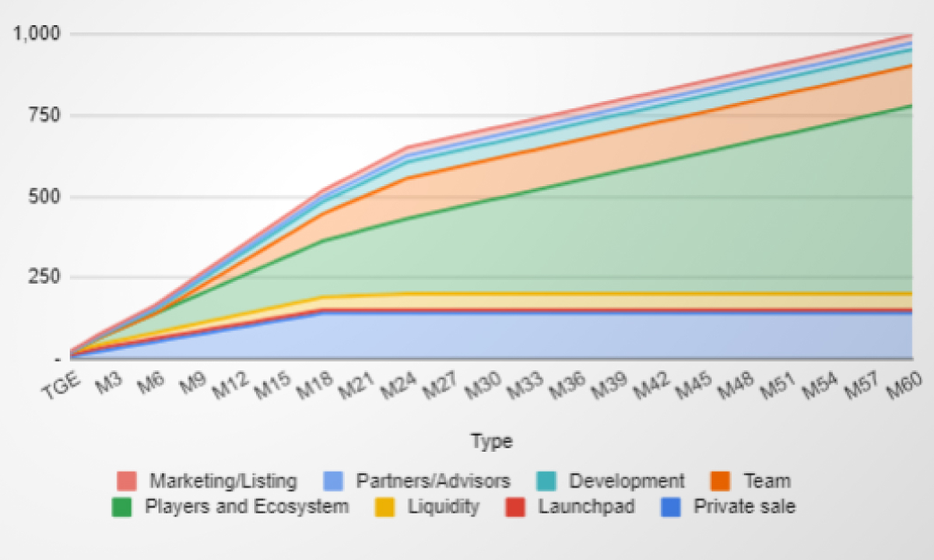This screenshot has width=934, height=560.
Task: Click the red Launchpad legend swatch
Action: point(514,507)
